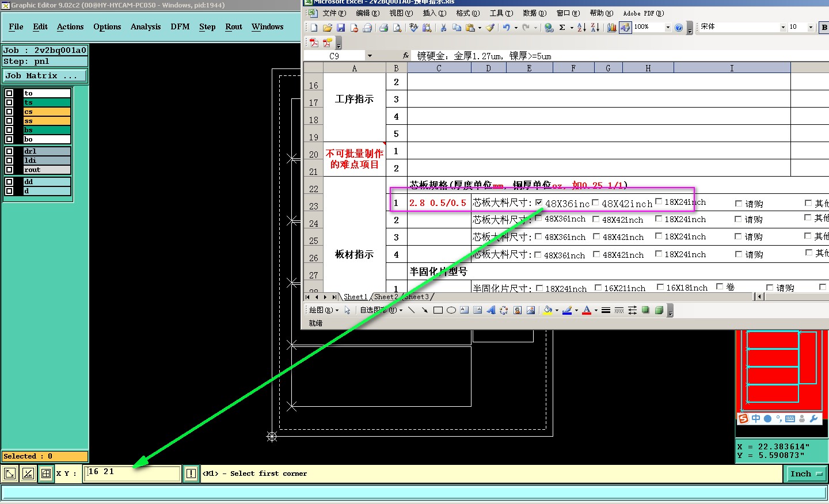The image size is (829, 504).
Task: Toggle checkbox for layer 'ts'
Action: pyautogui.click(x=9, y=102)
